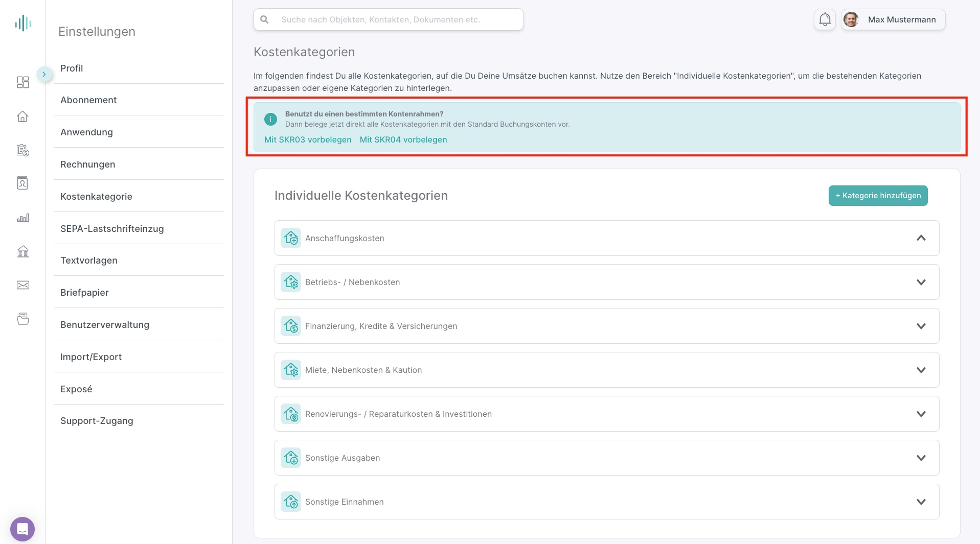The image size is (980, 544).
Task: Open the envelope mail icon in the sidebar
Action: tap(23, 285)
